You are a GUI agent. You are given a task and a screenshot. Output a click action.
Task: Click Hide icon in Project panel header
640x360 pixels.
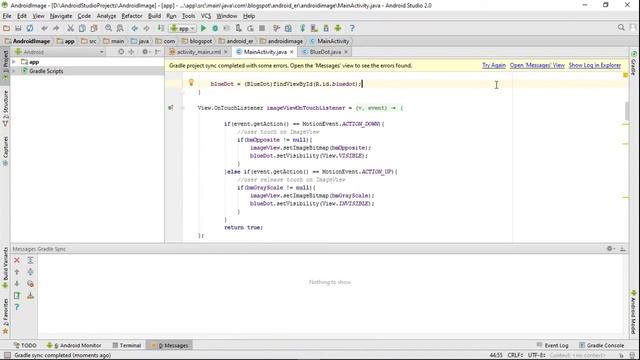pos(158,52)
